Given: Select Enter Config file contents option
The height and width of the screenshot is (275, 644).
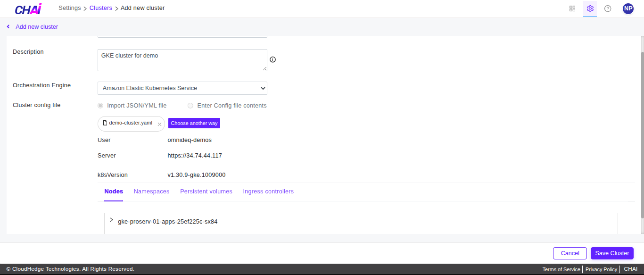Looking at the screenshot, I should [190, 106].
